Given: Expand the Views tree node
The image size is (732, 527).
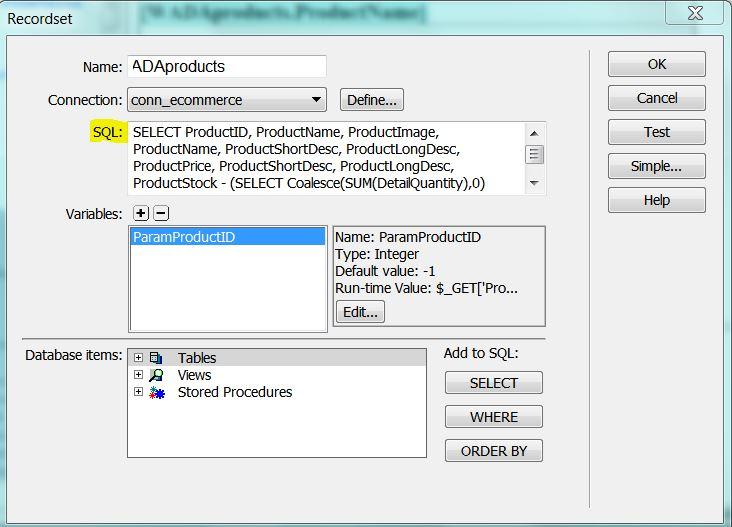Looking at the screenshot, I should (x=138, y=374).
